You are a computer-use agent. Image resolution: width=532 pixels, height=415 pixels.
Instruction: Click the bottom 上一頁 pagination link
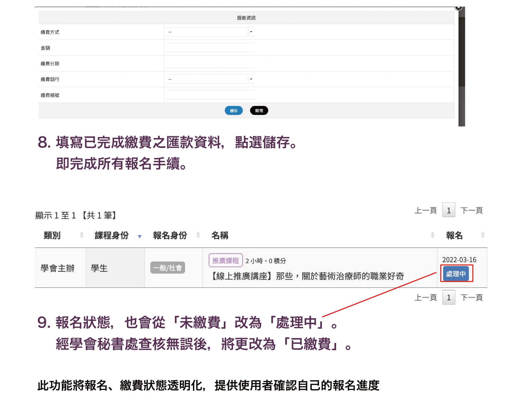click(426, 298)
